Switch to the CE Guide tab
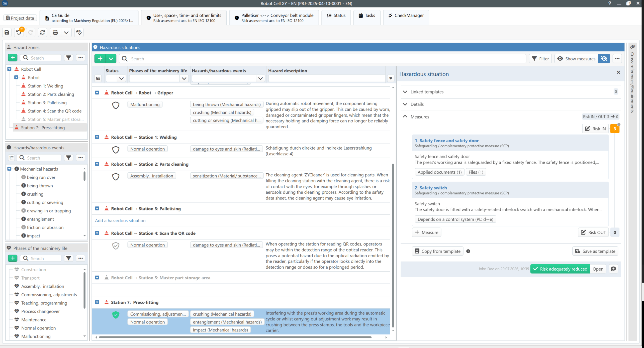Image resolution: width=644 pixels, height=348 pixels. (x=89, y=18)
